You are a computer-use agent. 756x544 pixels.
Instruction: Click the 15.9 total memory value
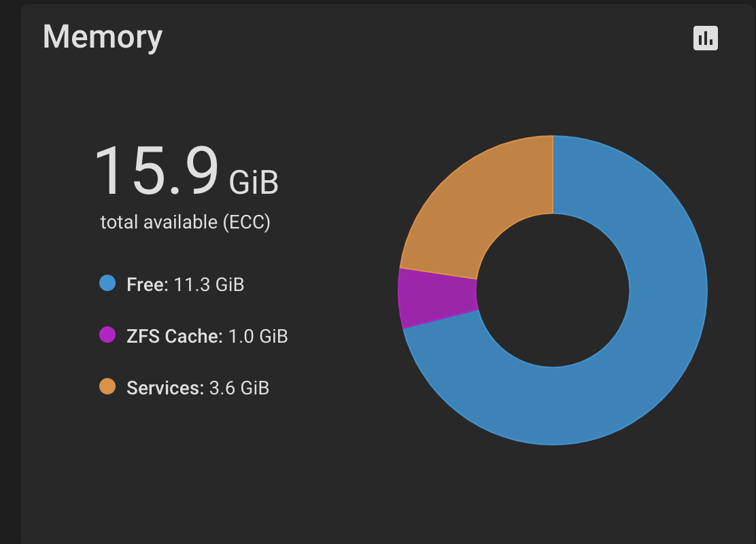(x=156, y=170)
